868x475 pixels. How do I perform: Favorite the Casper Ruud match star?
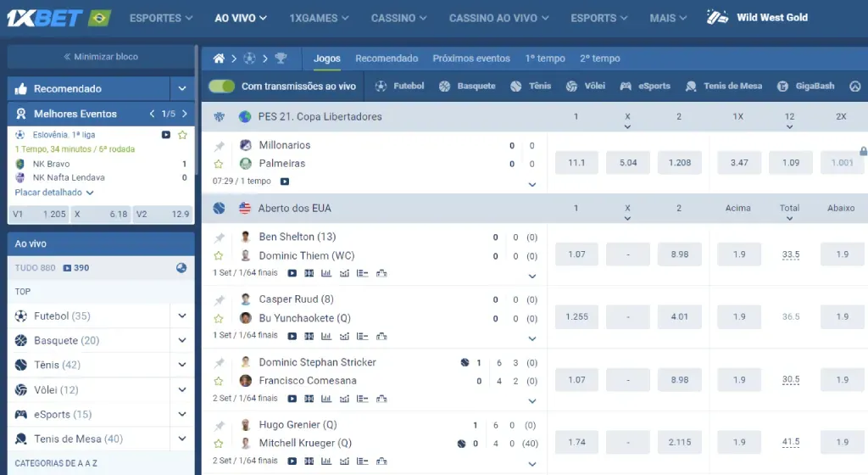[x=218, y=318]
